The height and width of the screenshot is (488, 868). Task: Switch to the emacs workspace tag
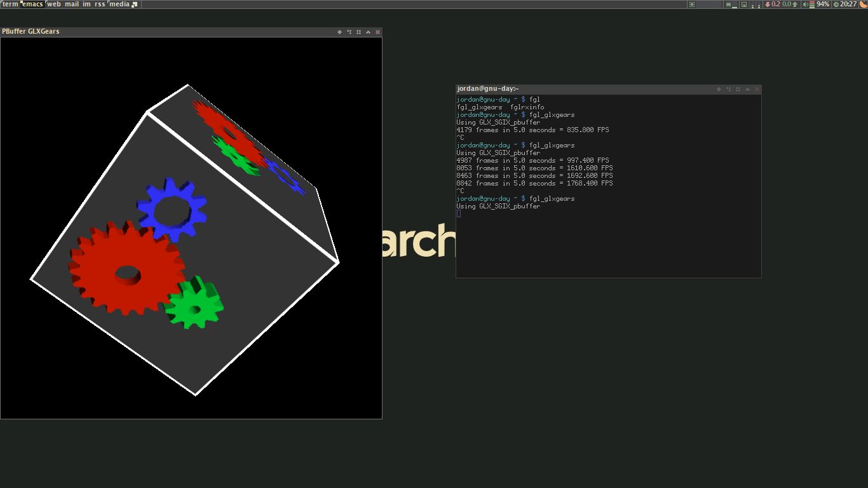pos(32,4)
